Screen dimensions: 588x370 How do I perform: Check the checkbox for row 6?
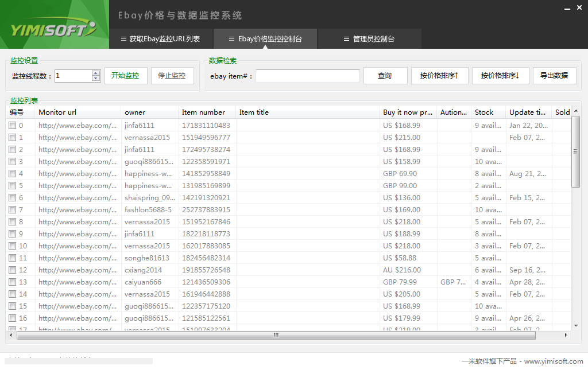click(13, 197)
